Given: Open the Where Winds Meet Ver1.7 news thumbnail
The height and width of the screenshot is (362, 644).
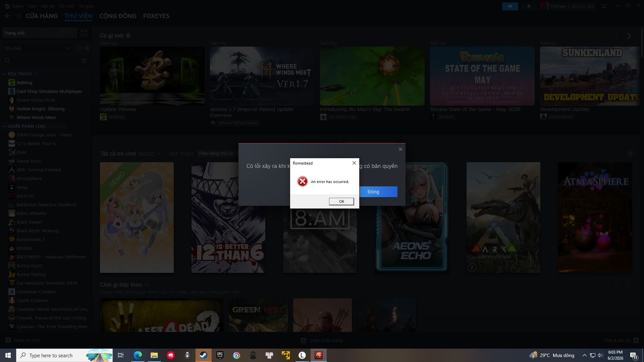Looking at the screenshot, I should pyautogui.click(x=262, y=76).
